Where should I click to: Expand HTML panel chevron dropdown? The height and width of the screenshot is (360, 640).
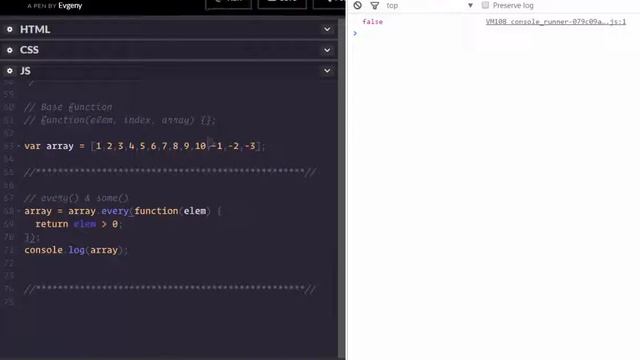(x=327, y=29)
